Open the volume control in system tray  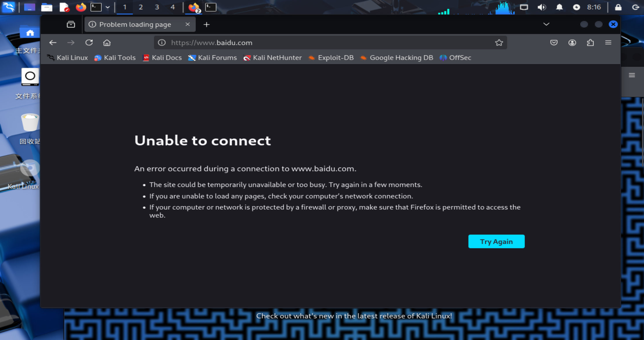point(541,7)
